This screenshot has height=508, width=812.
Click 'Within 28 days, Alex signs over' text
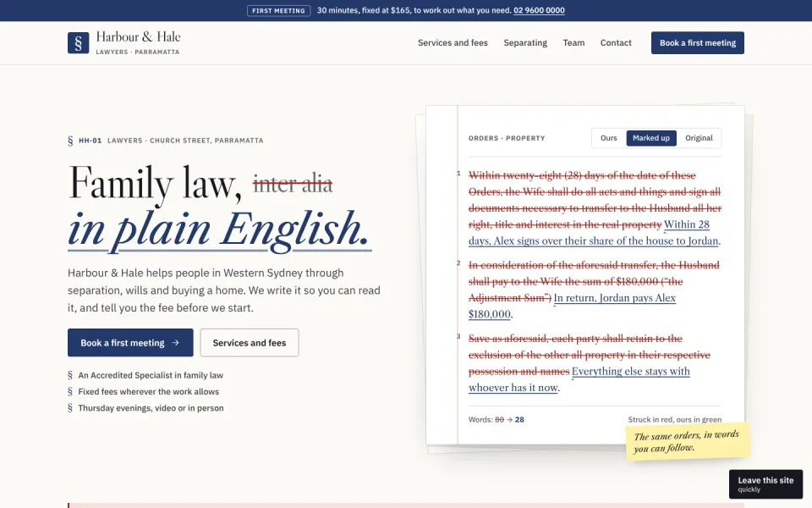pyautogui.click(x=595, y=233)
